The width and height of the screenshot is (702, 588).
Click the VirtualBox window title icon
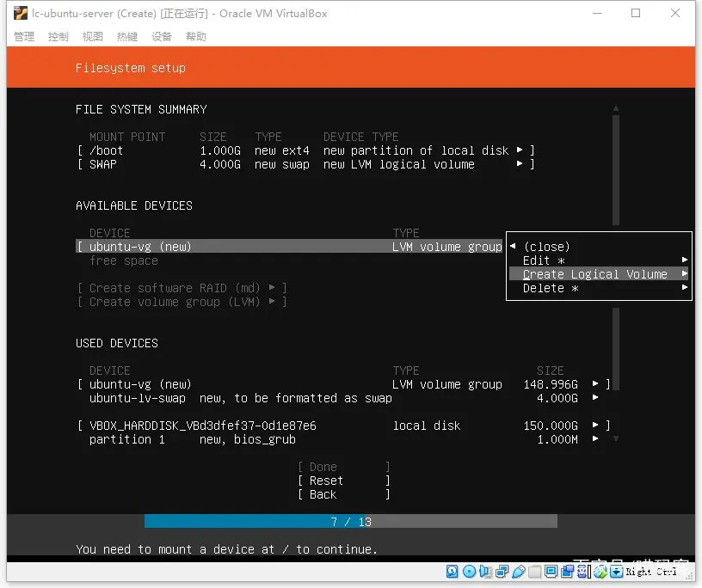click(x=20, y=14)
